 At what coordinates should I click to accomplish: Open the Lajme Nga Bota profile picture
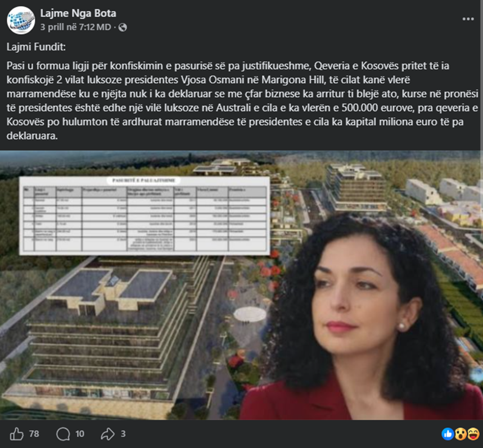click(21, 20)
